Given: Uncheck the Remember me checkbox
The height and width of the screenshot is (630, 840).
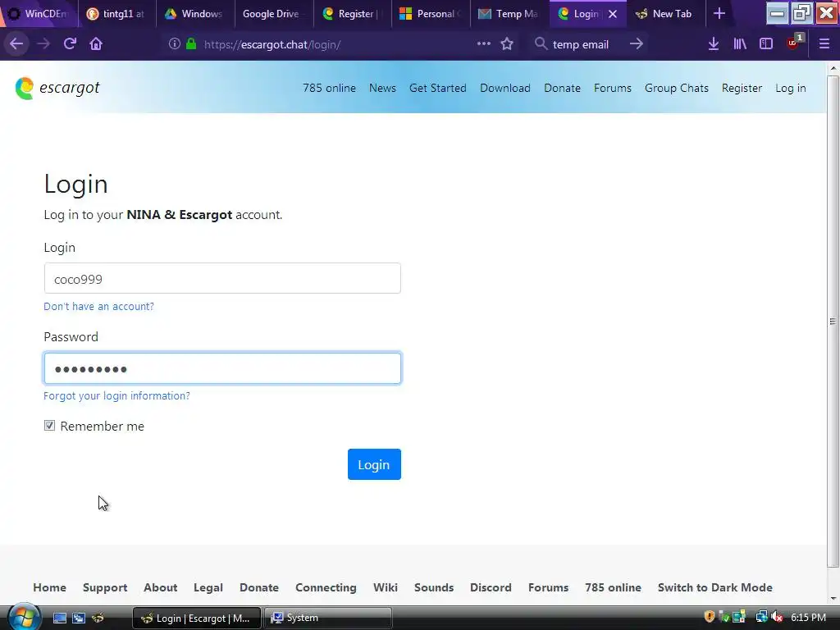Looking at the screenshot, I should tap(49, 426).
